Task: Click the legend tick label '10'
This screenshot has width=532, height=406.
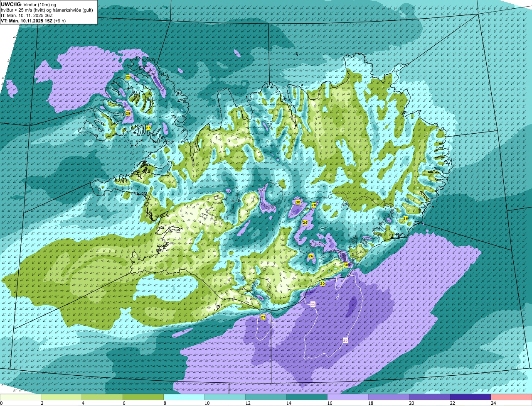Action: point(207,403)
